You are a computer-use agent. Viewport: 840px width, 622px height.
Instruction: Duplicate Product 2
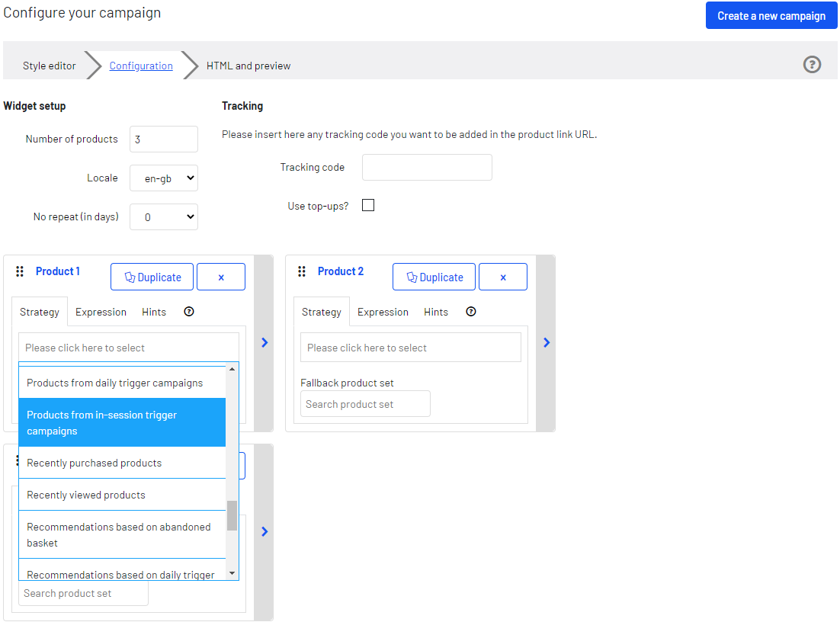tap(434, 277)
